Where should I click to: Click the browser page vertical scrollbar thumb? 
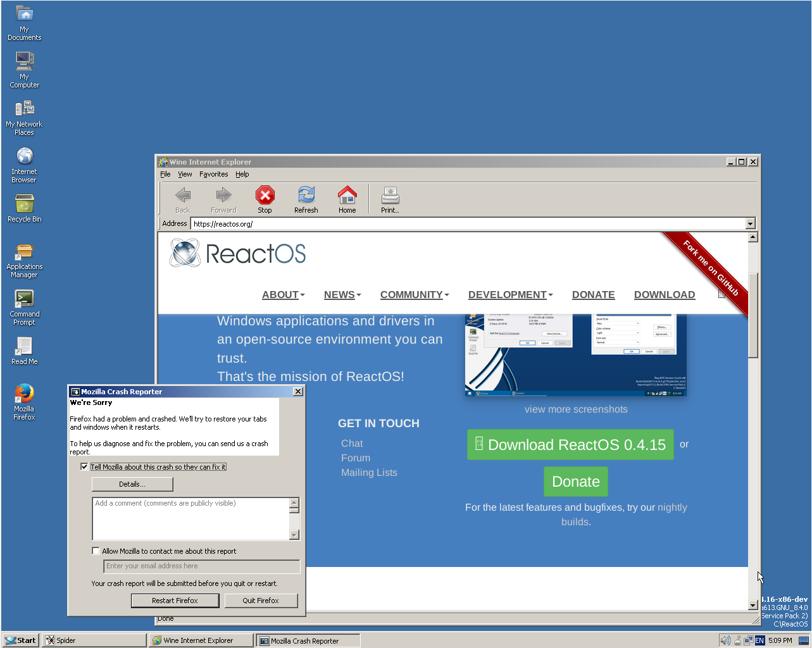753,316
